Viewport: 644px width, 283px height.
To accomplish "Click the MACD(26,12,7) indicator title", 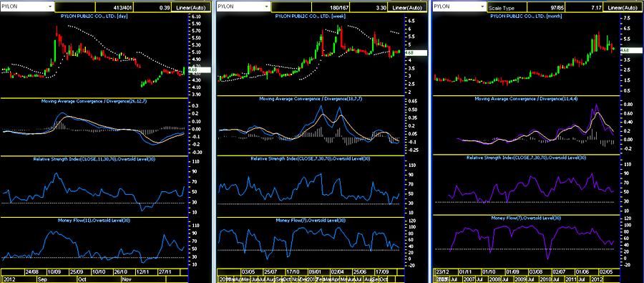I will (94, 101).
